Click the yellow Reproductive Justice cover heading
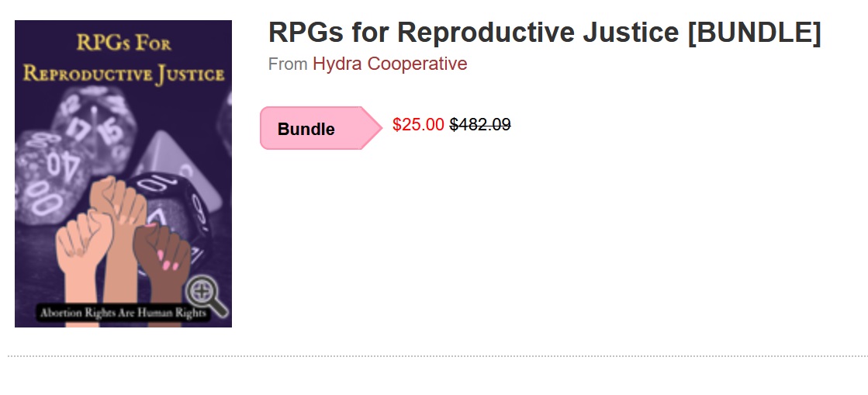Screen dimensions: 868x395 coord(123,74)
